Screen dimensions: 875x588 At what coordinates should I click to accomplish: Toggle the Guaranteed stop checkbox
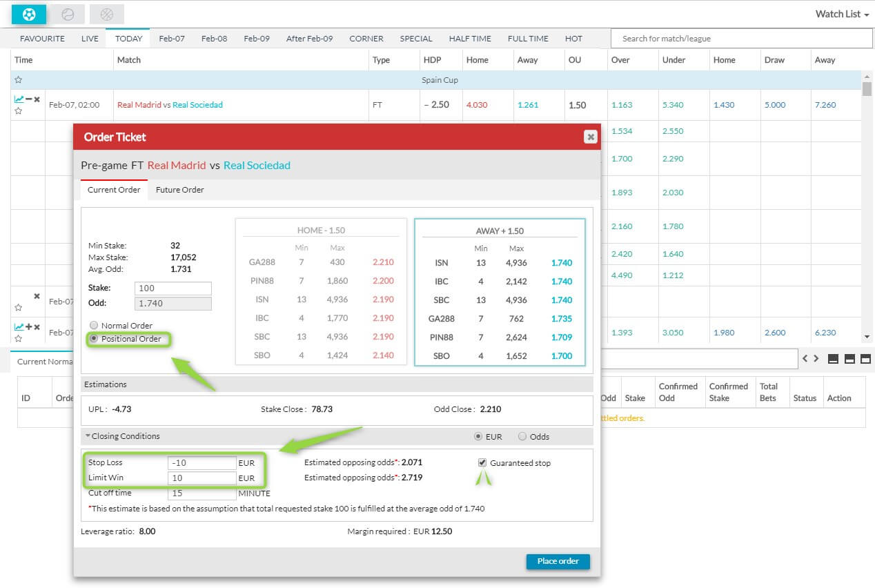[482, 463]
